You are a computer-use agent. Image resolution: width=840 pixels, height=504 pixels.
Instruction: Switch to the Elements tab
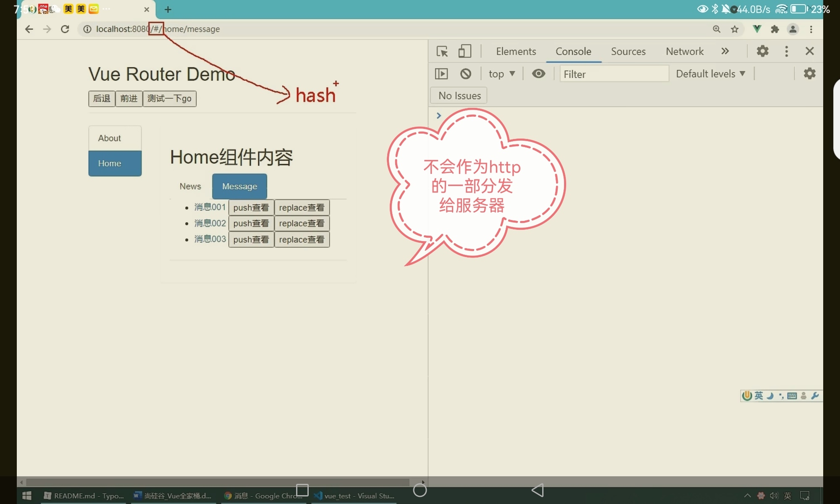[x=516, y=51]
